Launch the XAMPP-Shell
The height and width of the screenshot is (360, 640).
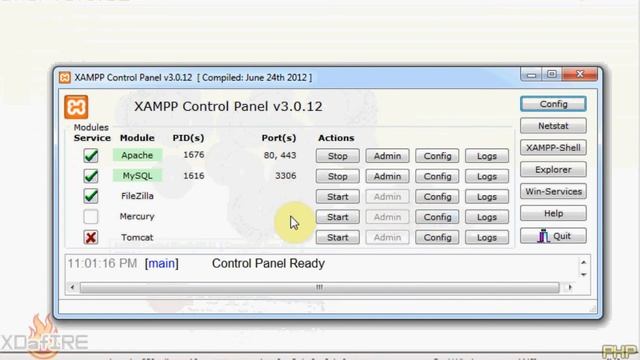click(x=553, y=148)
